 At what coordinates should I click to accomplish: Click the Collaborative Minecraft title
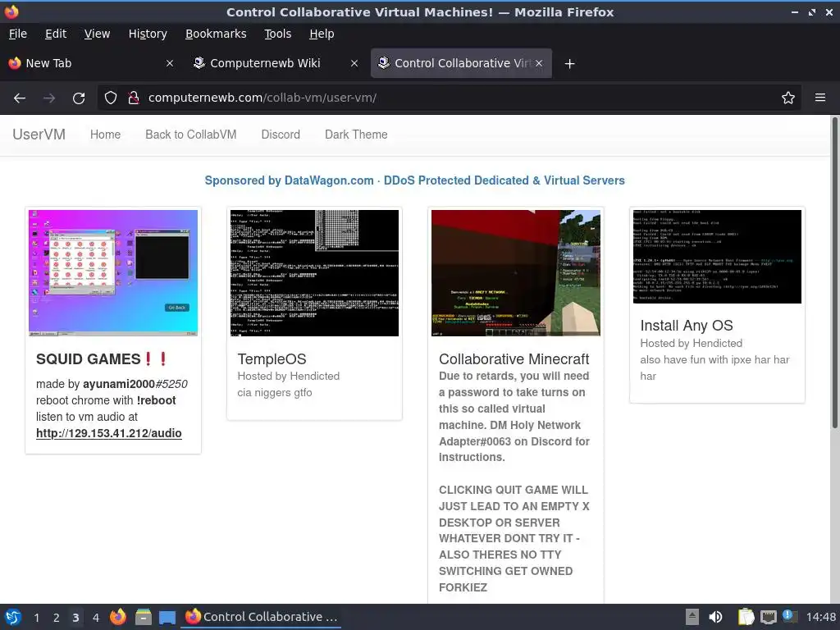coord(514,359)
